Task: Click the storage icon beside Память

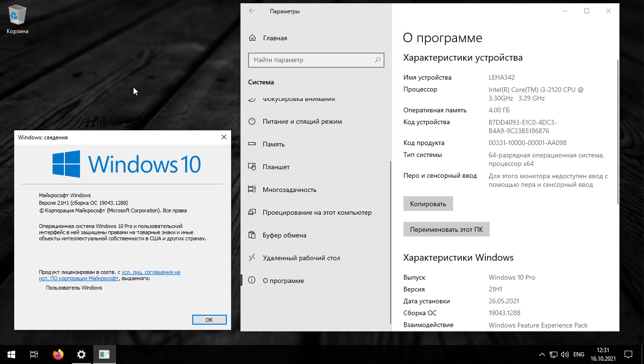Action: tap(252, 144)
